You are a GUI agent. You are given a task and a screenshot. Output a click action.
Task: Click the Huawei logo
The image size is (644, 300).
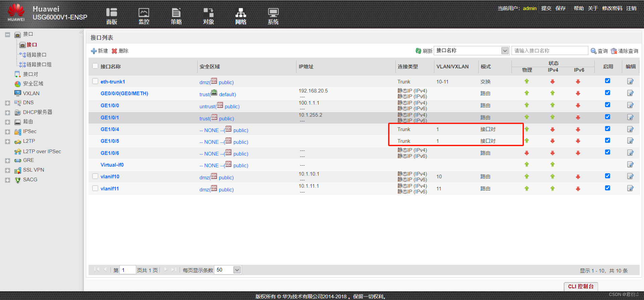pos(16,13)
